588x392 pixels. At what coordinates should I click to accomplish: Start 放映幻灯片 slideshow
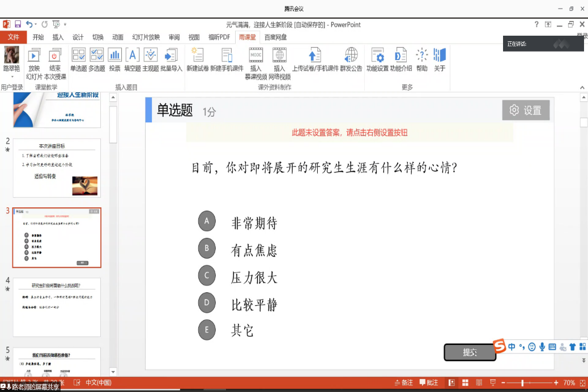[x=35, y=63]
